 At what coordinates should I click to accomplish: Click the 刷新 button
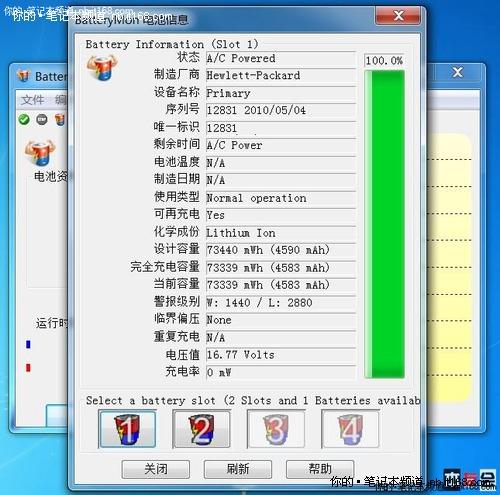click(238, 469)
